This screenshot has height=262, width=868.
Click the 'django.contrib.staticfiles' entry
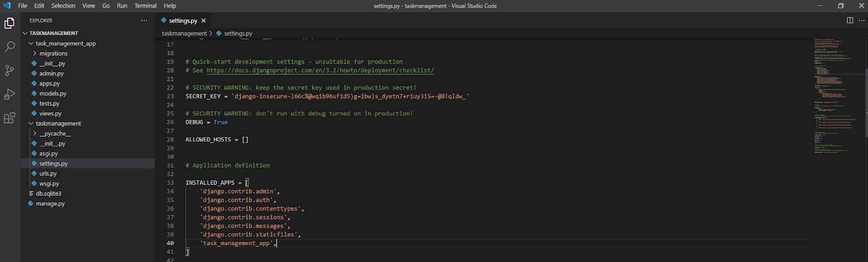[x=249, y=235]
